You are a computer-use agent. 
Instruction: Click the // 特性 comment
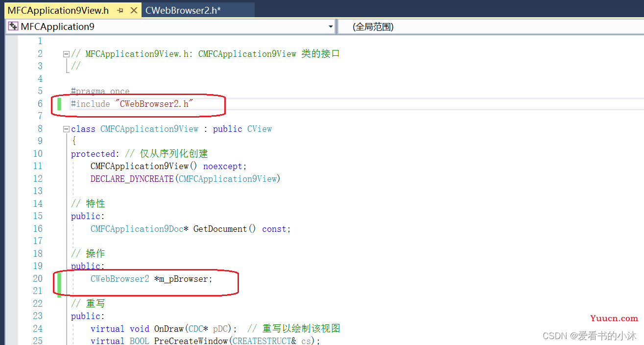88,203
